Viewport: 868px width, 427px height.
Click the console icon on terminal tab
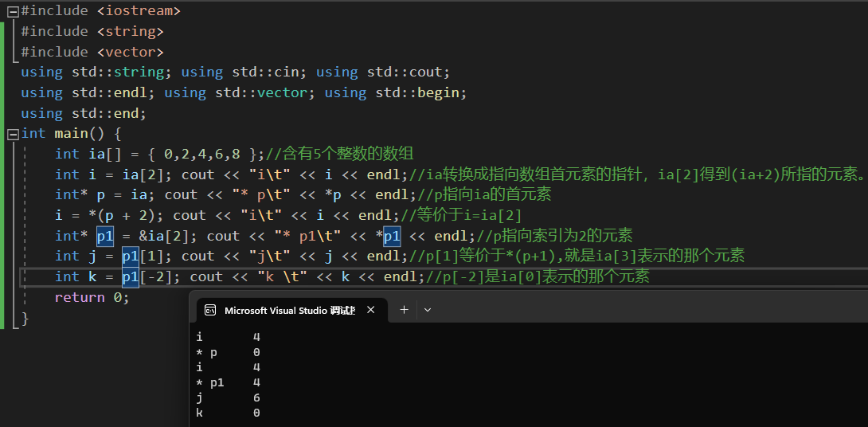click(x=210, y=310)
